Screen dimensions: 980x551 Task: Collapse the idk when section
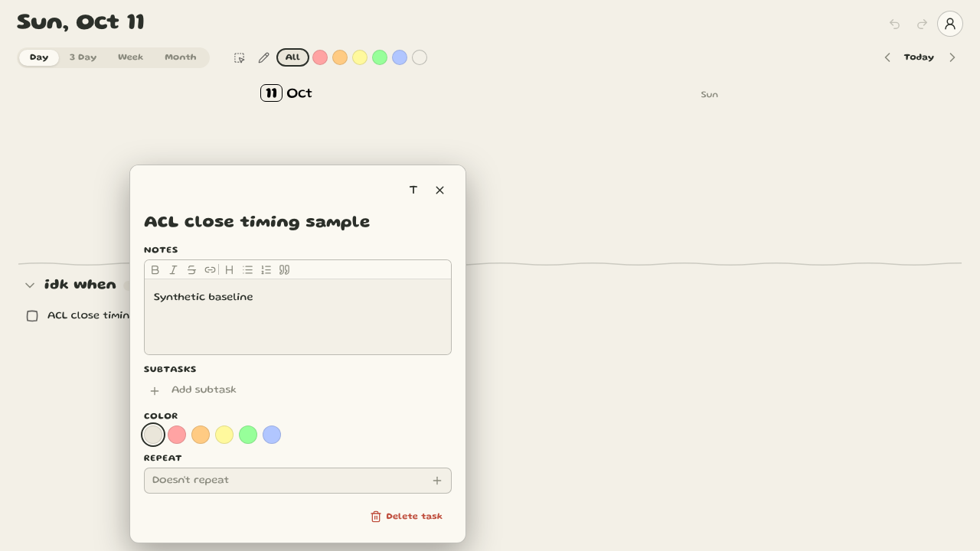coord(30,285)
